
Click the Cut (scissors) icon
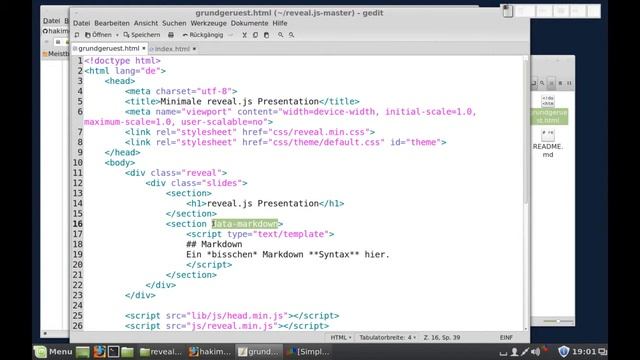click(x=244, y=36)
